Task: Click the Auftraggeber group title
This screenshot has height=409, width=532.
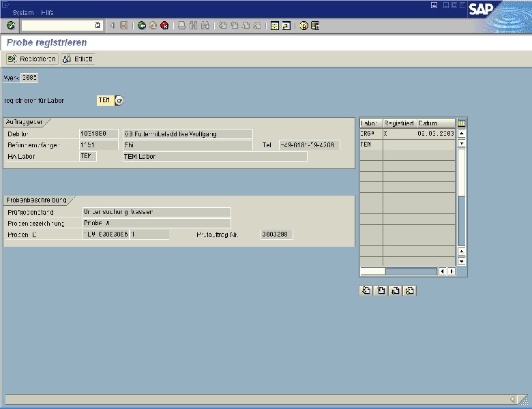Action: point(24,122)
